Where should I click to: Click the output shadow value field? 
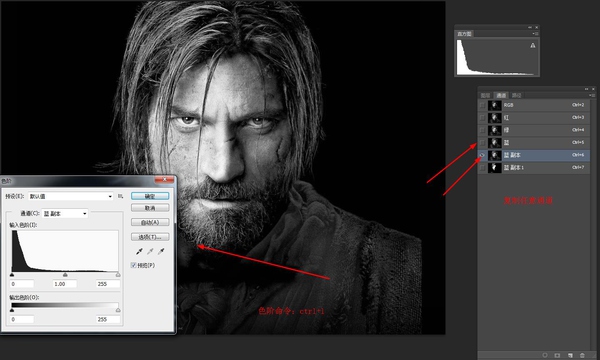point(22,319)
